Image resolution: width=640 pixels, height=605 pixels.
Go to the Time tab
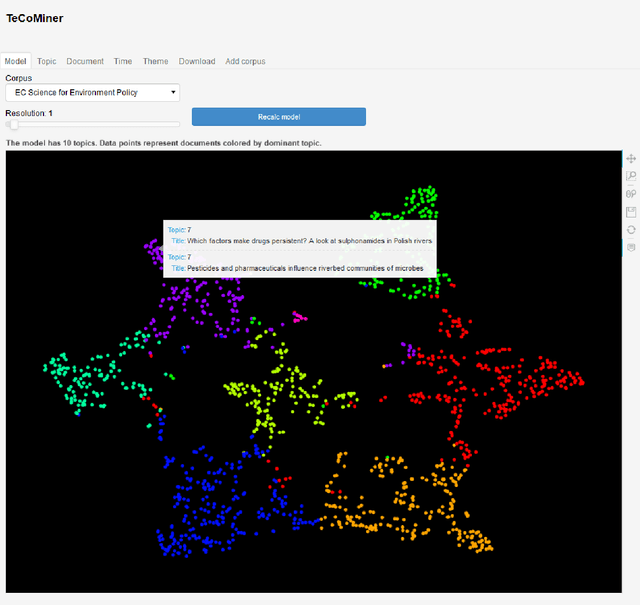(x=123, y=61)
